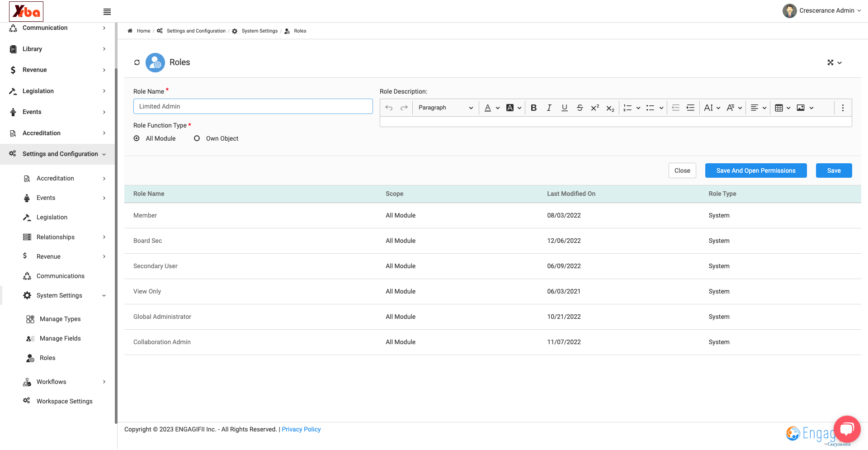Click the Save button
Screen dimensions: 868x450
click(834, 171)
